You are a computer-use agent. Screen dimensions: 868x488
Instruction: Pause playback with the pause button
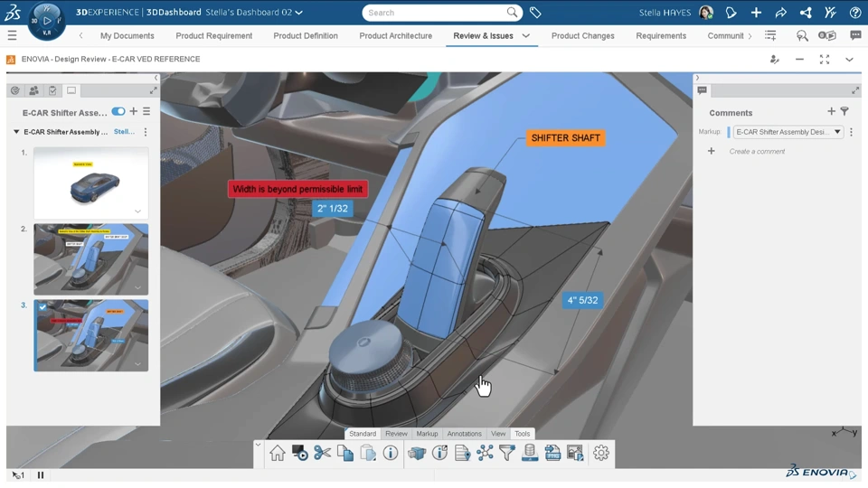point(41,474)
